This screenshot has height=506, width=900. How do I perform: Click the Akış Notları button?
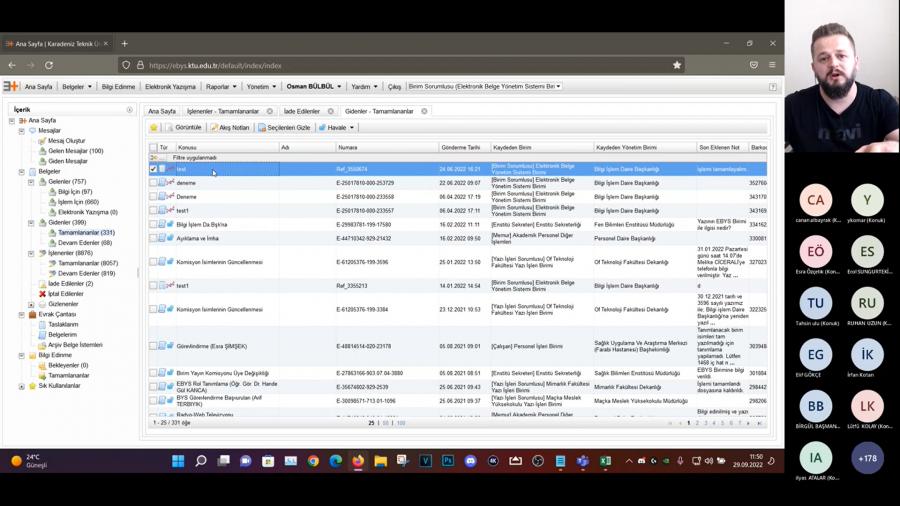230,127
